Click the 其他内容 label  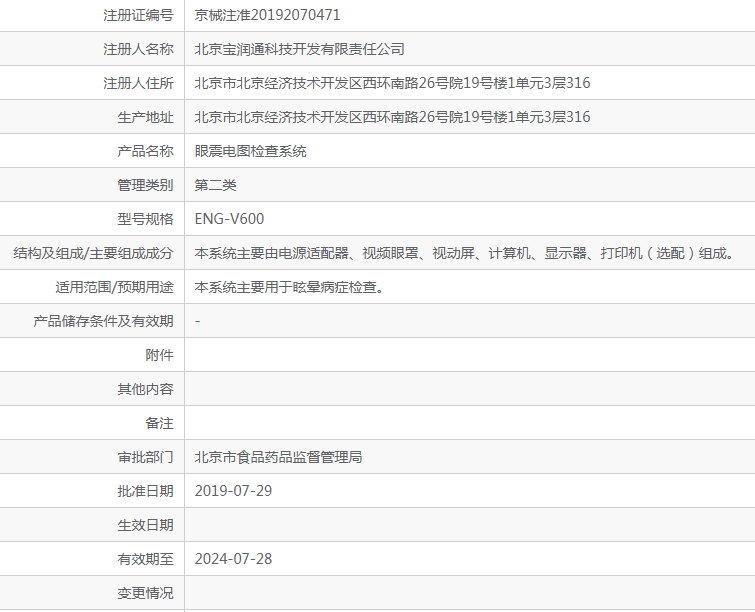tap(145, 389)
